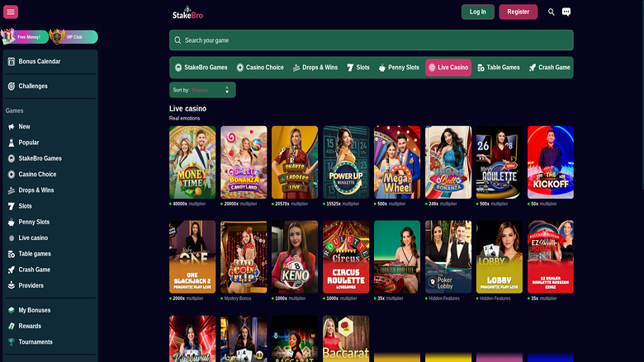
Task: Click the Providers icon in sidebar
Action: coord(11,285)
